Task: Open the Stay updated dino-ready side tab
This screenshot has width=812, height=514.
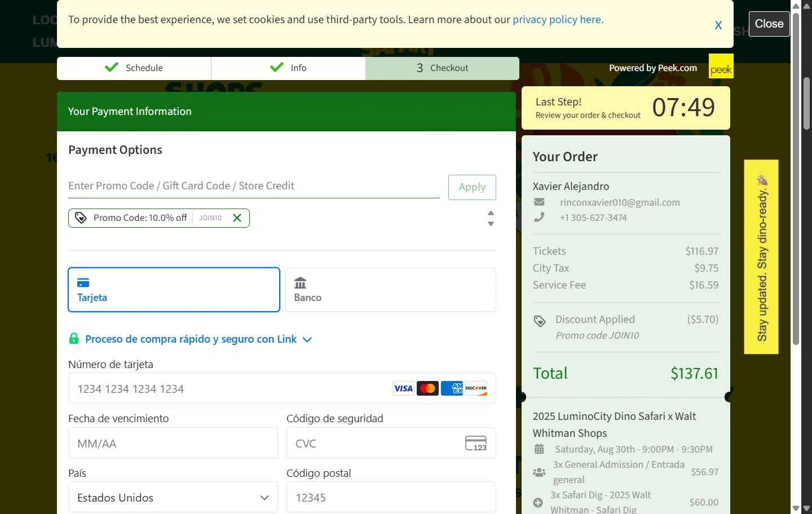Action: (761, 257)
